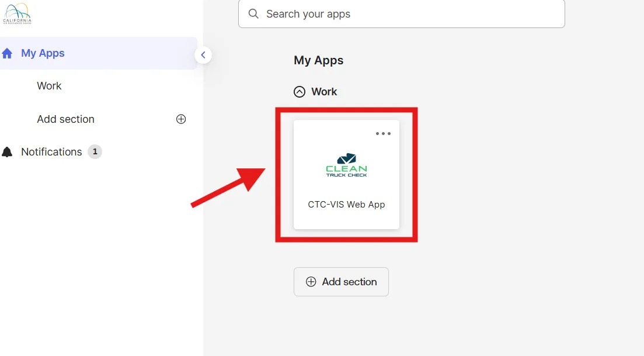
Task: Click the Clean Truck Check logo
Action: coord(346,165)
